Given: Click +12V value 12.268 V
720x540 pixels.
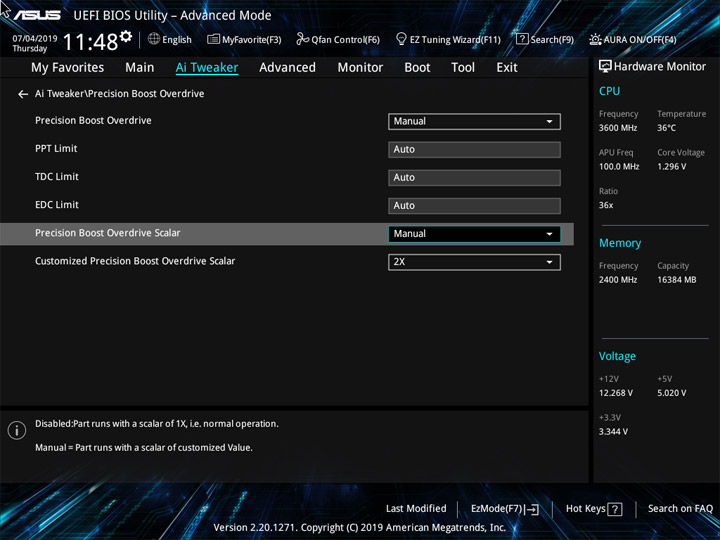Looking at the screenshot, I should pyautogui.click(x=615, y=393).
